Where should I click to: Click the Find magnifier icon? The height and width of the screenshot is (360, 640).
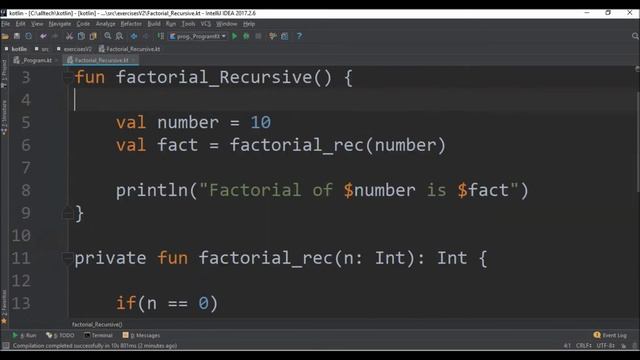point(107,36)
